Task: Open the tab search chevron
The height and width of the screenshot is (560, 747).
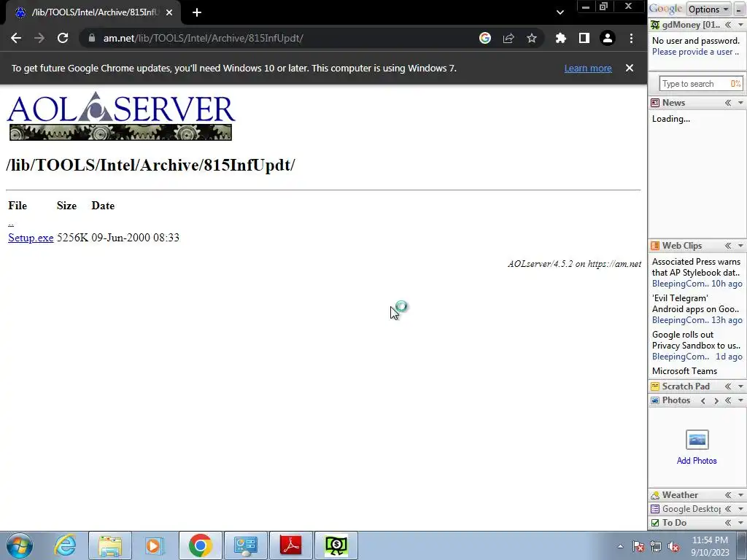Action: tap(560, 12)
